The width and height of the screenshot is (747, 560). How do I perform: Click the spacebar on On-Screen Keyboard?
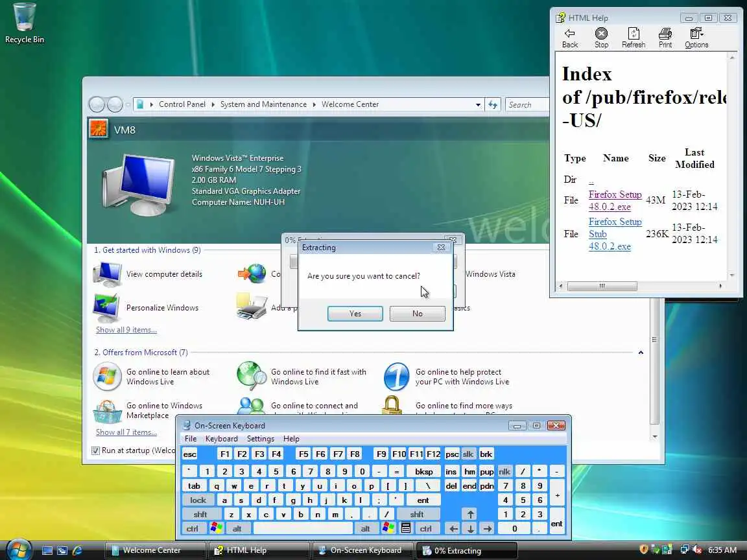click(x=303, y=528)
